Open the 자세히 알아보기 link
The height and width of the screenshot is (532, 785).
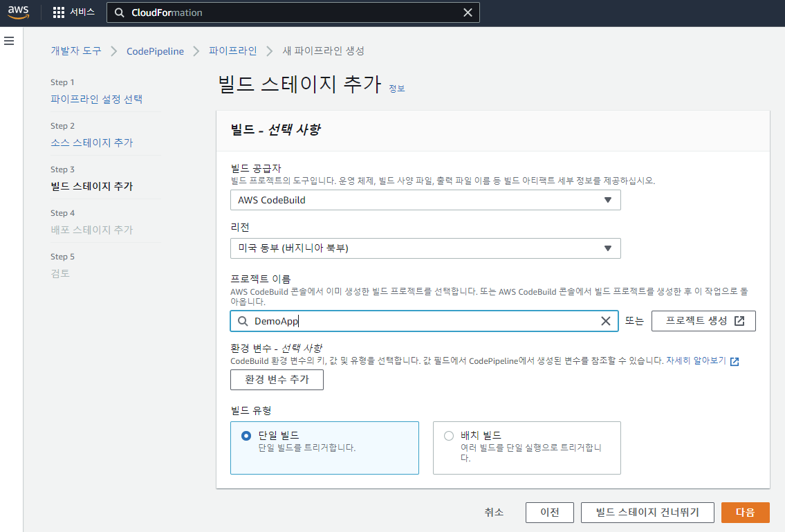click(x=696, y=360)
